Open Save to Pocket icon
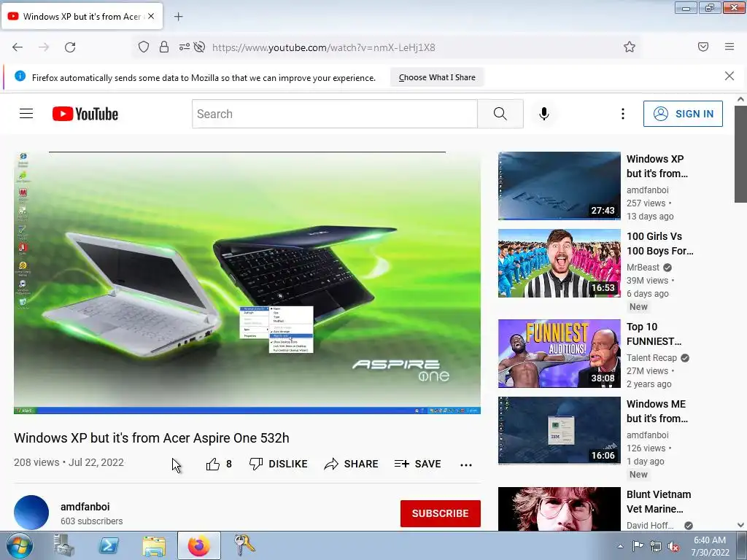 [x=703, y=47]
